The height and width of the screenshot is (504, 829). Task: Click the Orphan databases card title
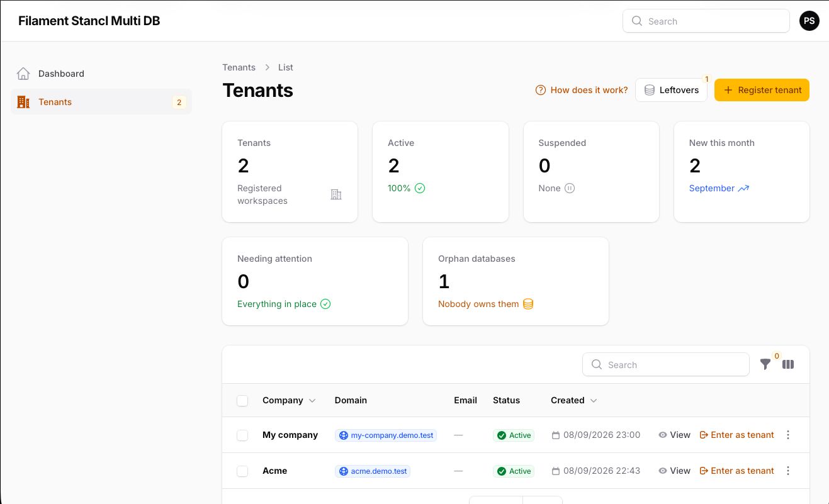[x=477, y=259]
